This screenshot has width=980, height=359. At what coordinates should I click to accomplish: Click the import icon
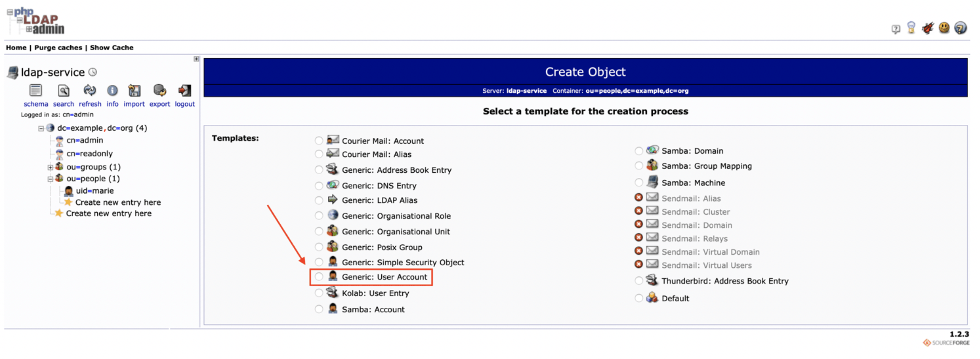tap(134, 91)
